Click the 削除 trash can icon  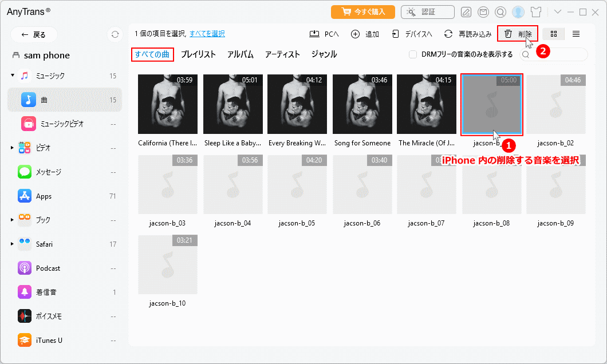coord(508,34)
